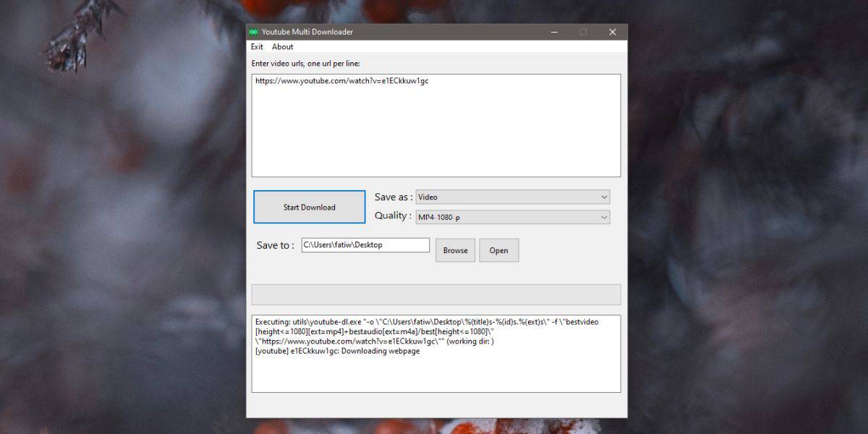Open the About menu
The image size is (868, 434).
283,47
